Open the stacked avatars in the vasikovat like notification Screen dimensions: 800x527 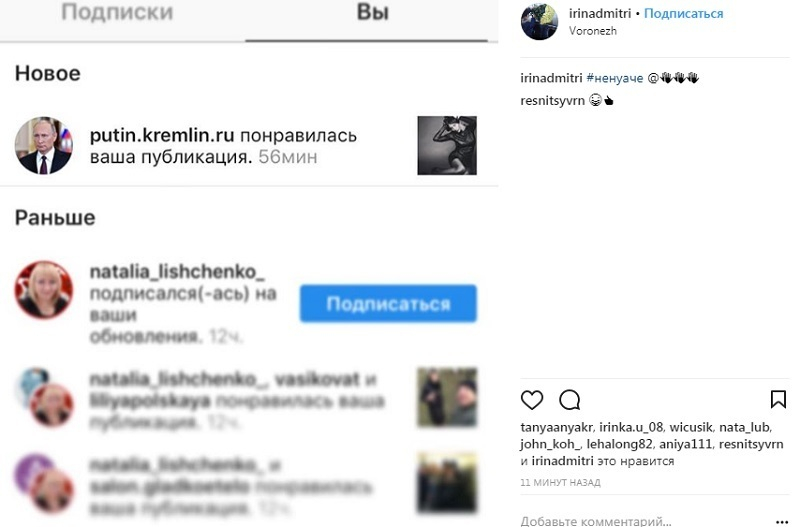[45, 396]
